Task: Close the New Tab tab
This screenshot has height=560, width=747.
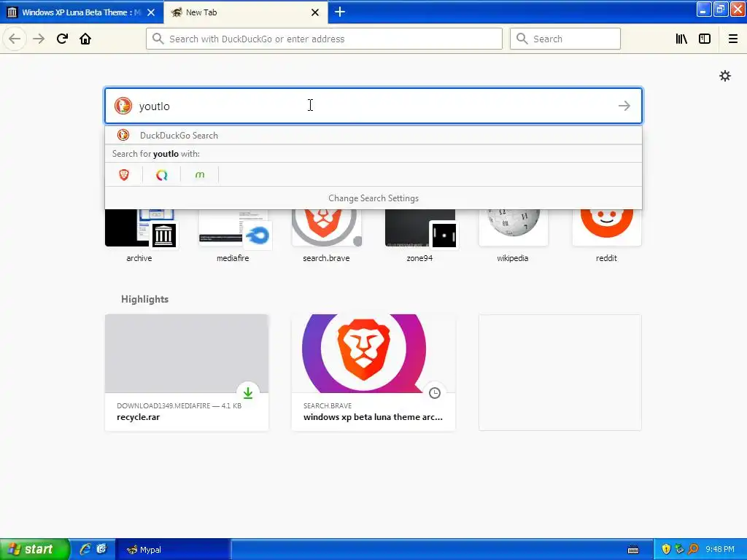Action: [x=315, y=12]
